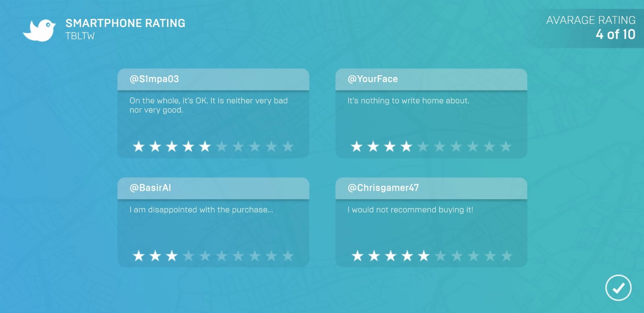Select the tenth star in @S1mpa03's rating
The width and height of the screenshot is (644, 313).
(x=288, y=146)
